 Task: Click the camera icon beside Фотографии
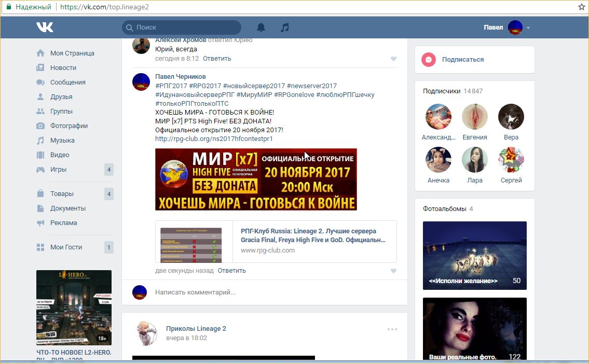pyautogui.click(x=40, y=125)
